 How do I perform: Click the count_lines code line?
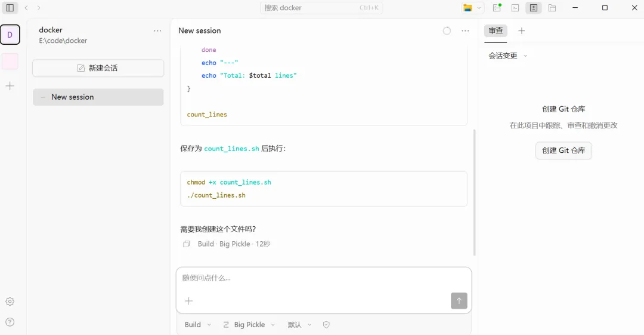207,115
